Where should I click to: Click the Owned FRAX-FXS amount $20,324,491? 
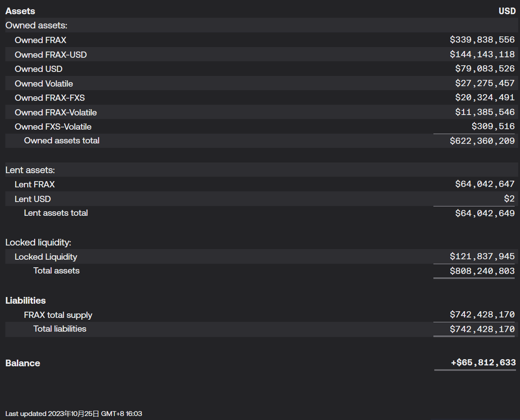(x=484, y=98)
